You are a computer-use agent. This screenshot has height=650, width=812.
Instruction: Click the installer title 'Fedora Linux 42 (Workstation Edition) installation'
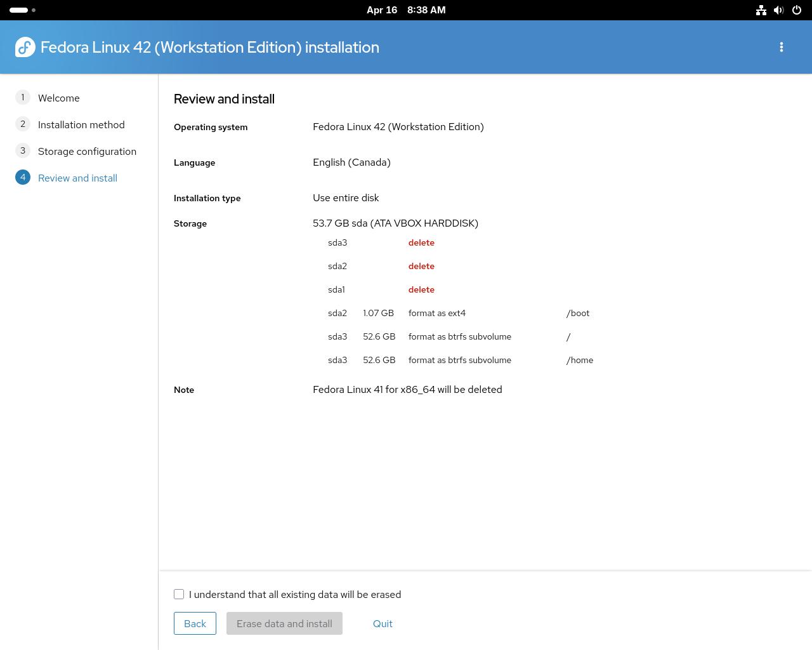(210, 48)
